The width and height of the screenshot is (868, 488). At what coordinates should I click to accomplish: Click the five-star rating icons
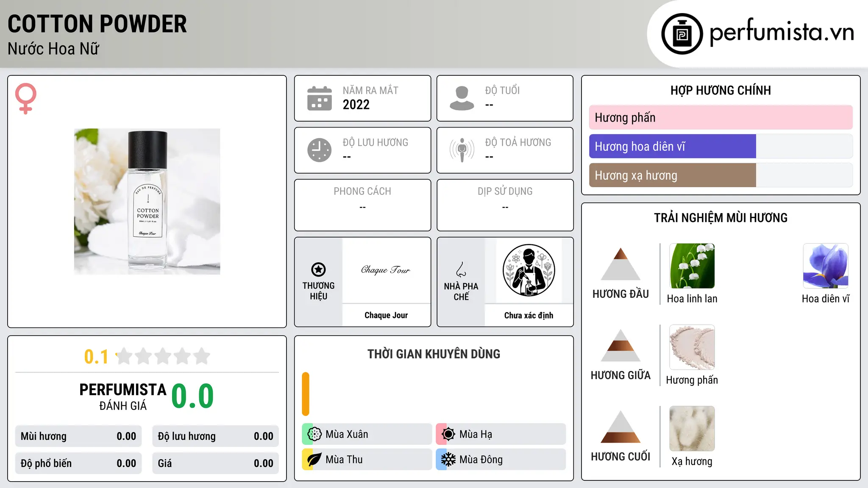pyautogui.click(x=163, y=356)
